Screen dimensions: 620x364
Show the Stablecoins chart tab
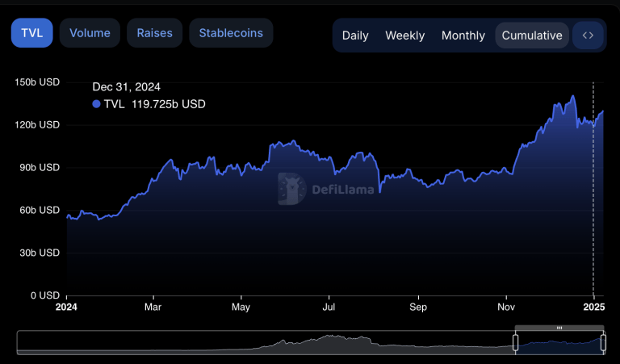click(x=231, y=33)
